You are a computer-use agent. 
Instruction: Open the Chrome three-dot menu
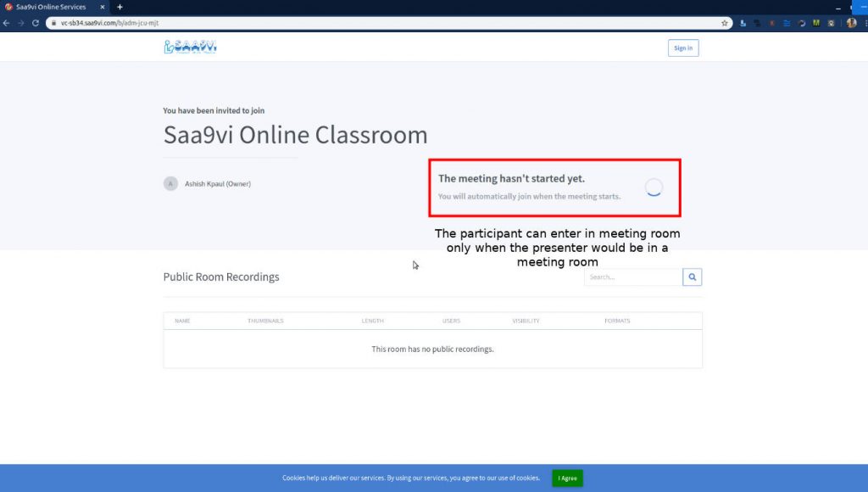pos(864,23)
